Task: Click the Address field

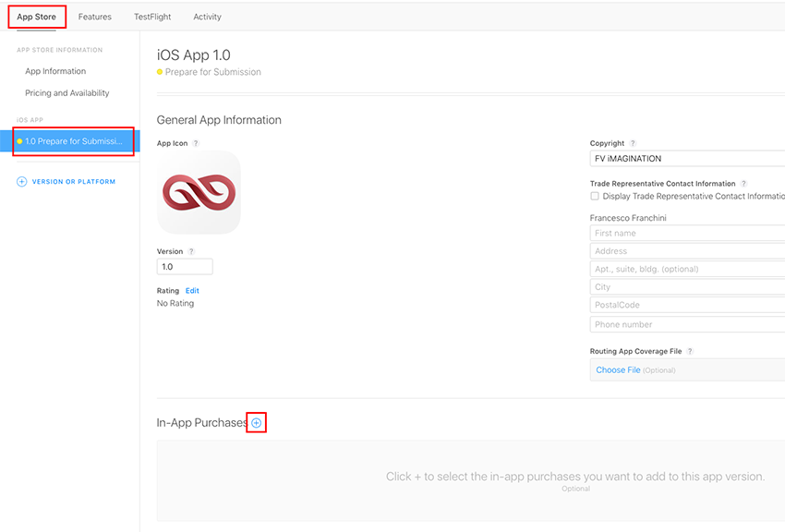Action: pyautogui.click(x=687, y=251)
